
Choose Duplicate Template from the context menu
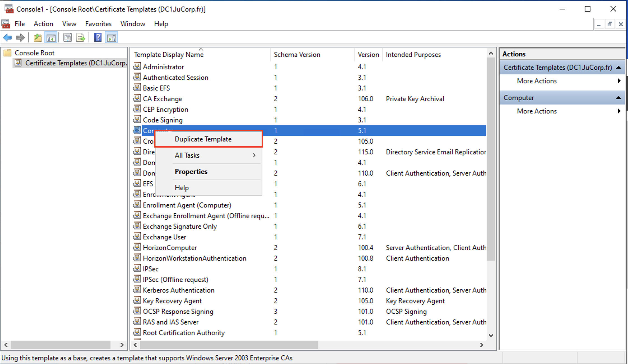tap(209, 139)
